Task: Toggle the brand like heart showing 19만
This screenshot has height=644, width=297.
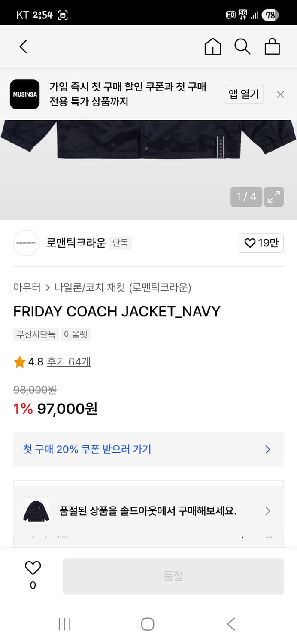Action: coord(261,243)
